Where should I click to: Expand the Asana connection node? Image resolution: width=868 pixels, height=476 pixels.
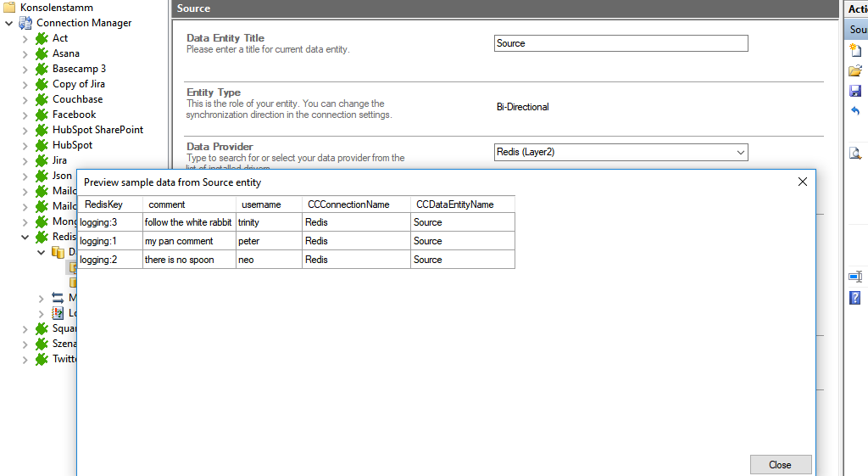[25, 53]
